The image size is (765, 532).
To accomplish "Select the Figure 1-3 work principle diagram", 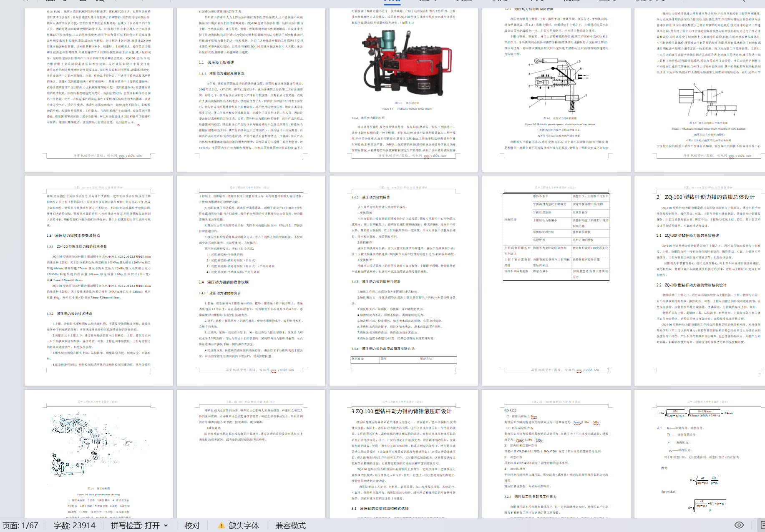I will pyautogui.click(x=708, y=100).
